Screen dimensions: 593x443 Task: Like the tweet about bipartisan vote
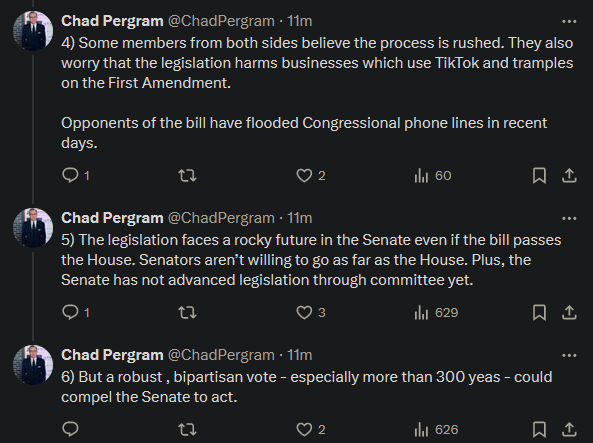(310, 429)
